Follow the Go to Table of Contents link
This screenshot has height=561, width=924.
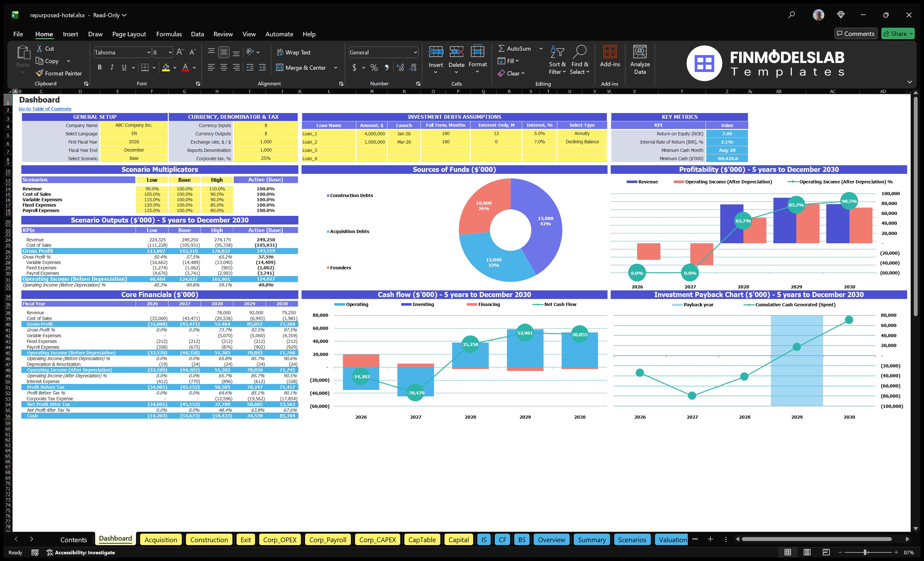tap(45, 108)
